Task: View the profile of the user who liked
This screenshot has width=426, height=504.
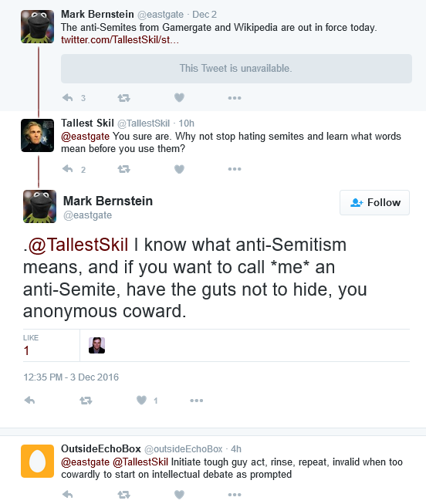Action: pyautogui.click(x=96, y=346)
